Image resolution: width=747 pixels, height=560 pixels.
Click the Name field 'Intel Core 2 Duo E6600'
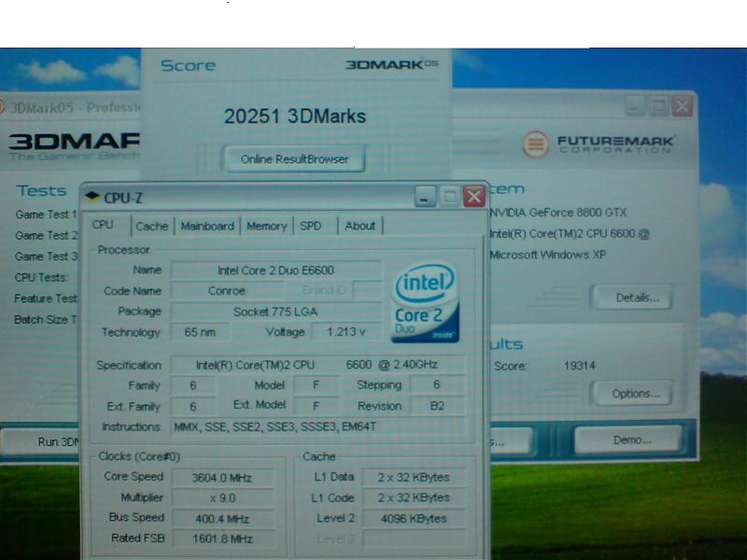[276, 270]
